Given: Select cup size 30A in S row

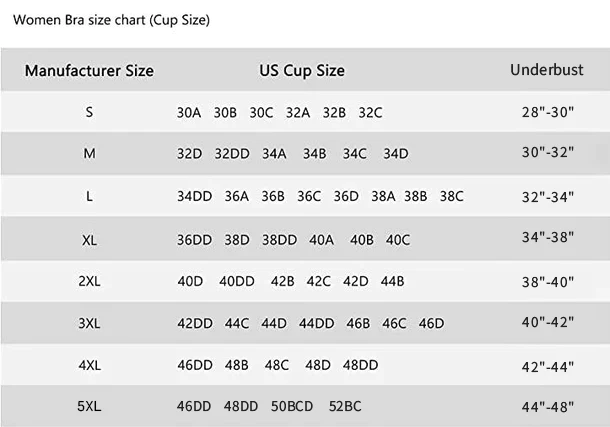Looking at the screenshot, I should click(189, 113).
